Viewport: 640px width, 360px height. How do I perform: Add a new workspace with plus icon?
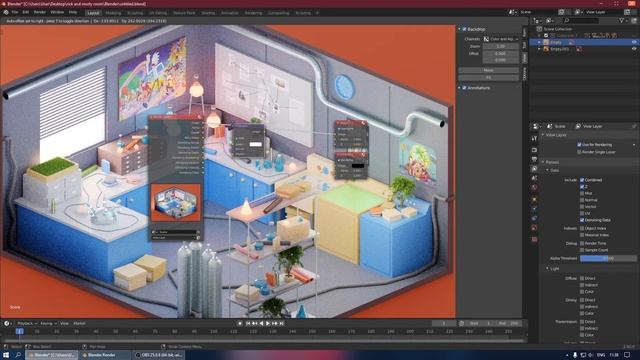tap(317, 13)
